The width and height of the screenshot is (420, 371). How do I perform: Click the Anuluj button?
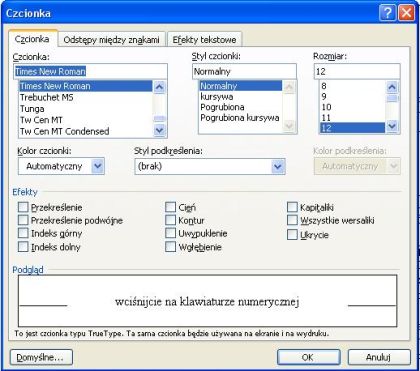point(379,357)
